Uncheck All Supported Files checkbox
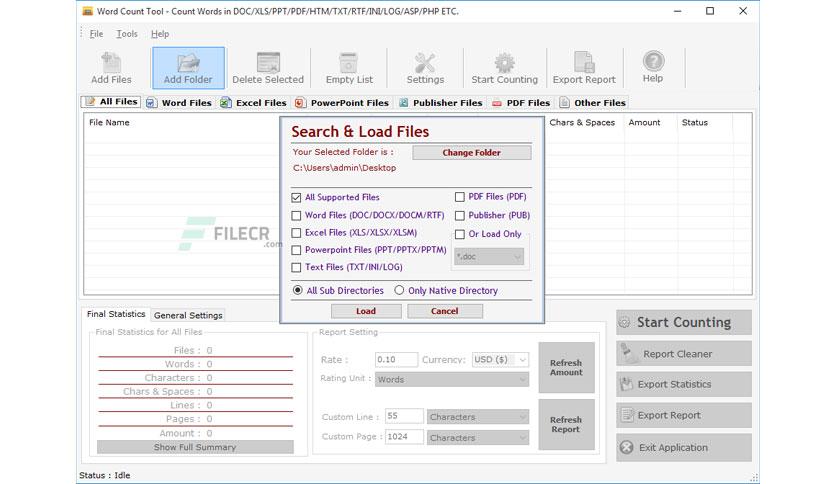 pyautogui.click(x=296, y=198)
